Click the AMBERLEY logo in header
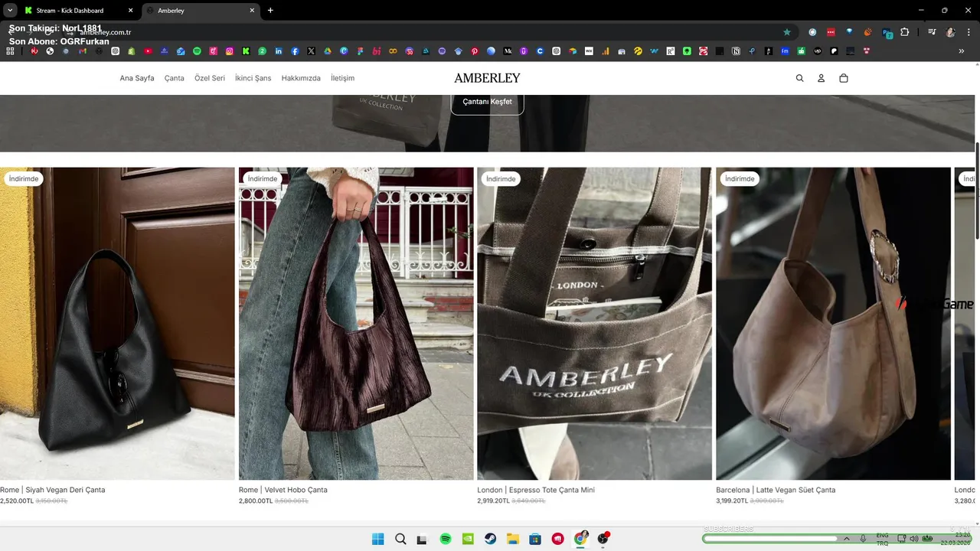980x551 pixels. point(487,78)
